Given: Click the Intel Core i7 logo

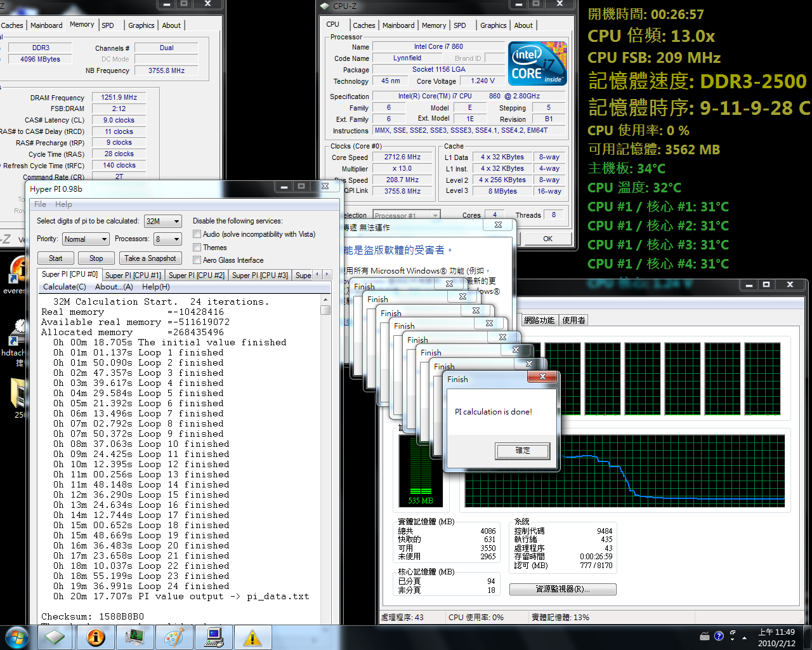Looking at the screenshot, I should 537,63.
